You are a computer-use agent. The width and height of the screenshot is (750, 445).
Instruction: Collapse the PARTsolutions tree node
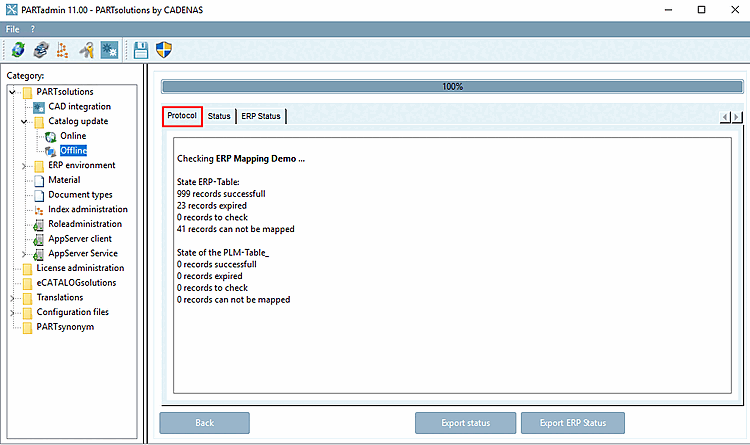[12, 92]
